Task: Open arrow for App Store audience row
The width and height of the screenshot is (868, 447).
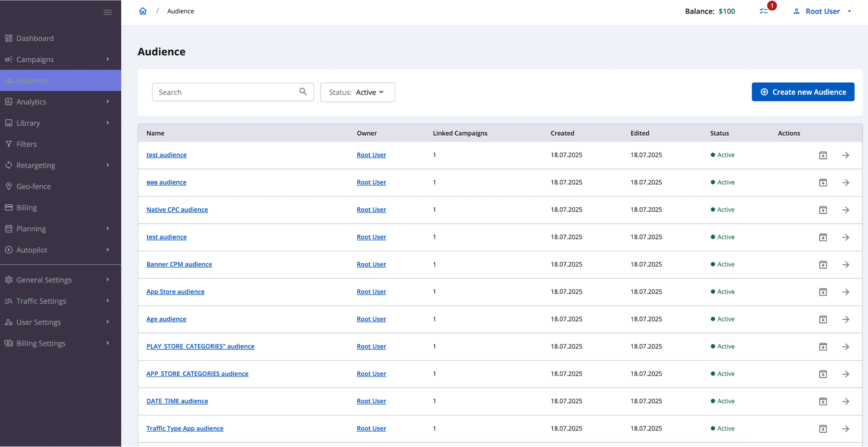Action: click(846, 292)
